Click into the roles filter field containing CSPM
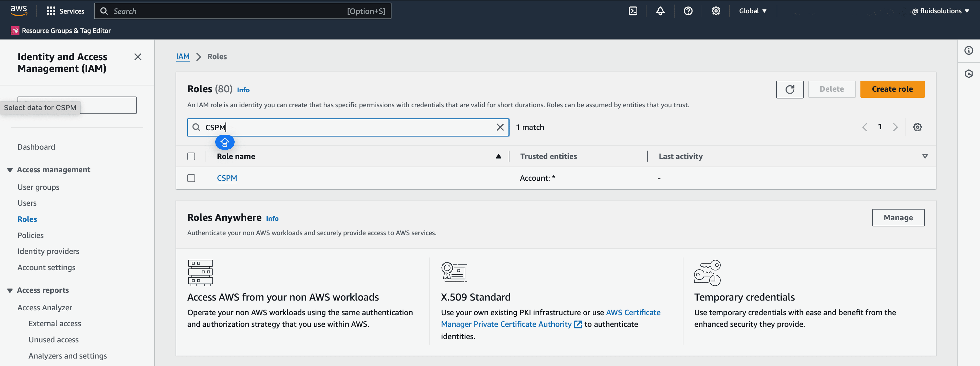This screenshot has width=980, height=366. (348, 127)
